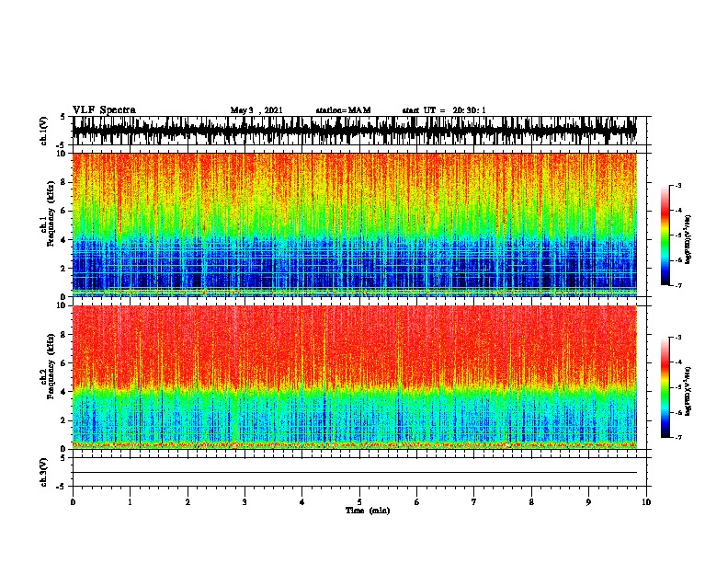
Task: Click the ch.1 waveform trace panel
Action: (x=355, y=131)
